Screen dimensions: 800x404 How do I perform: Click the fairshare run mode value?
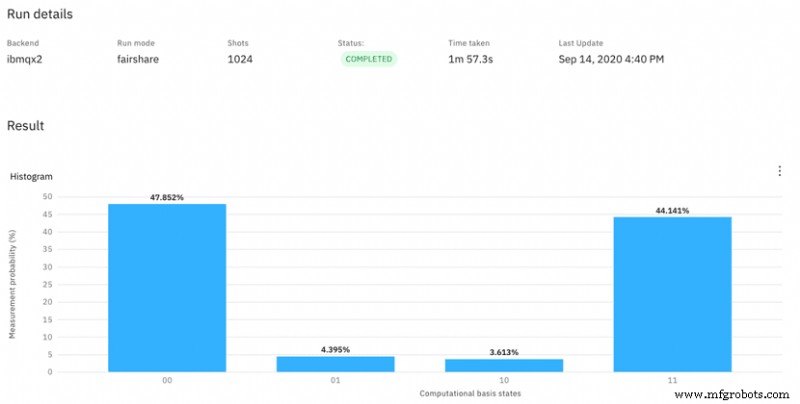pos(138,59)
